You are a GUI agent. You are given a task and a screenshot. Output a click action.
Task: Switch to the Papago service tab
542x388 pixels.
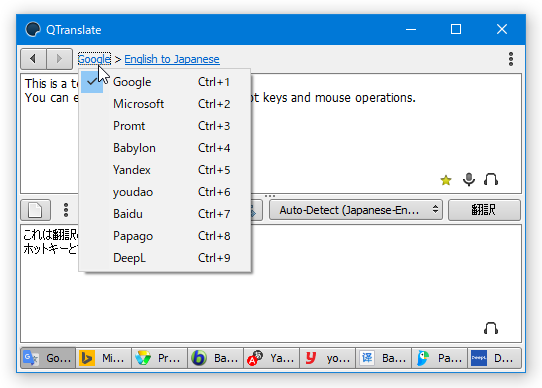439,358
